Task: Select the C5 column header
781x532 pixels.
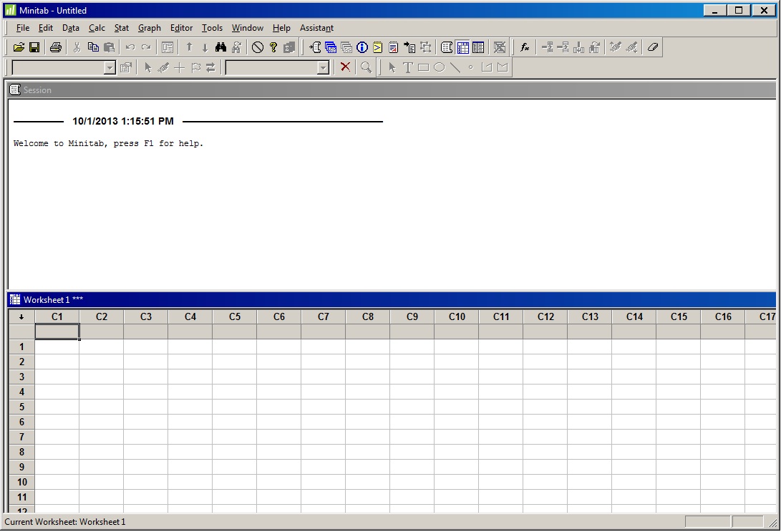Action: (x=235, y=316)
